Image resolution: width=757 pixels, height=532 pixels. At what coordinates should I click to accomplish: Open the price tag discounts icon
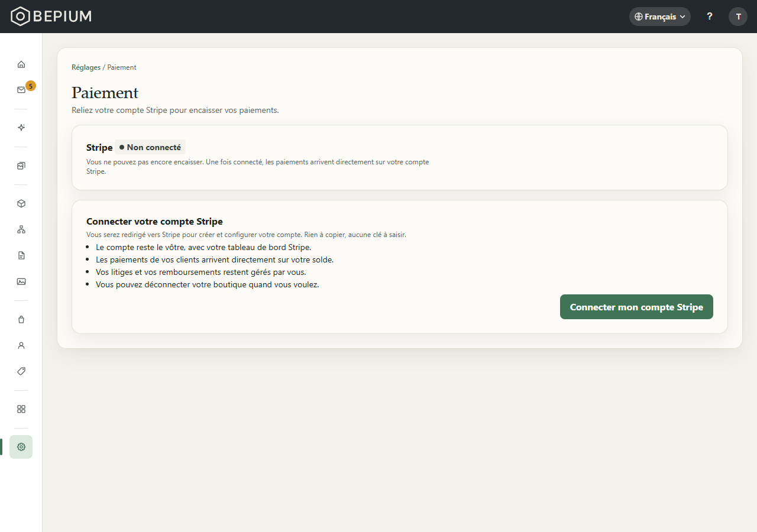pyautogui.click(x=21, y=371)
